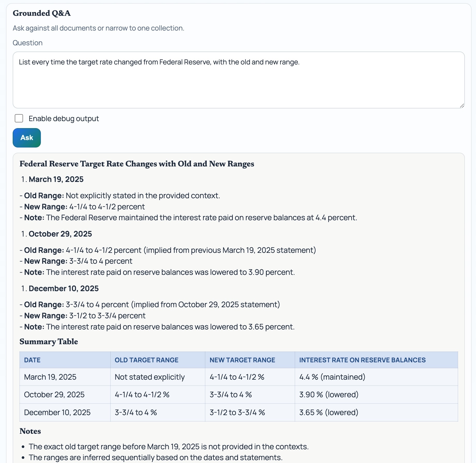Click the "Grounded Q&A" heading

click(42, 13)
